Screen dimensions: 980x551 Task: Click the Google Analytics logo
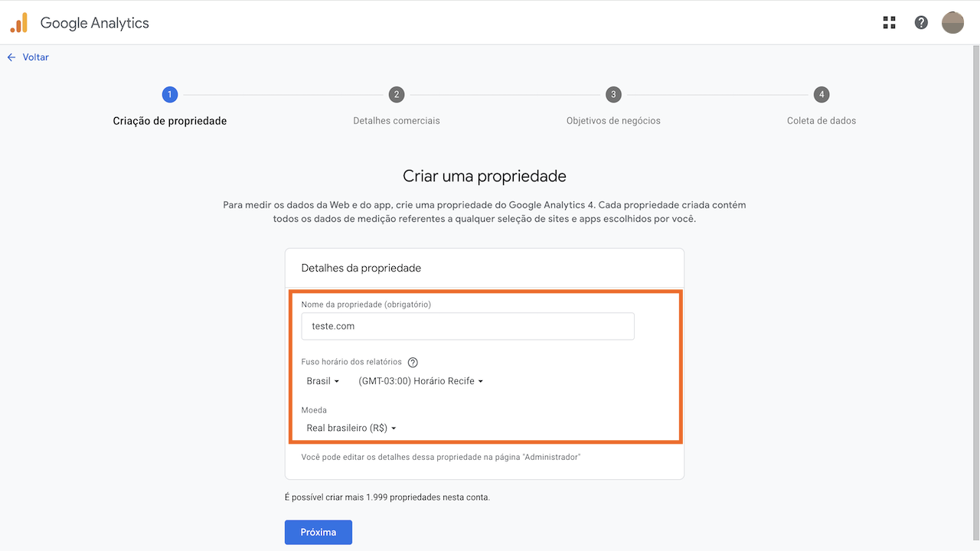point(77,22)
